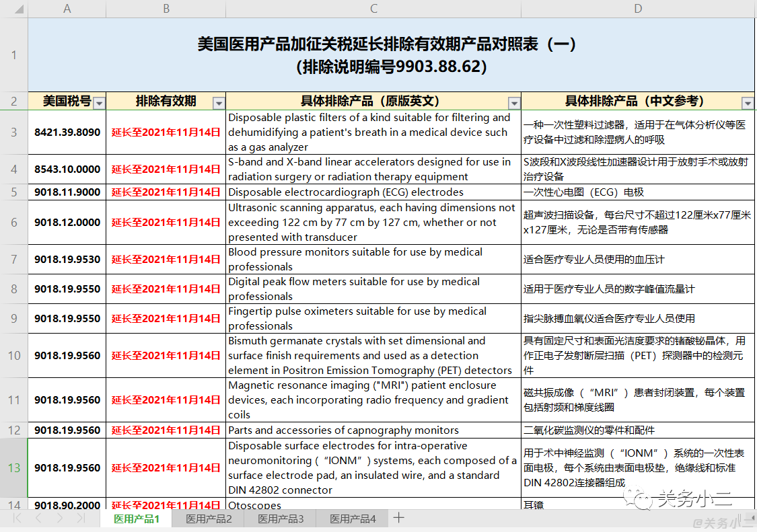Viewport: 757px width, 532px height.
Task: Select cell with tariff code 9018.11.9000
Action: click(x=67, y=192)
